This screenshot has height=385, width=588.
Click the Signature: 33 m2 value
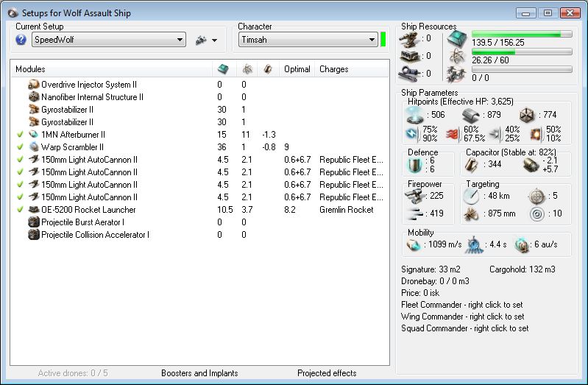click(x=431, y=269)
